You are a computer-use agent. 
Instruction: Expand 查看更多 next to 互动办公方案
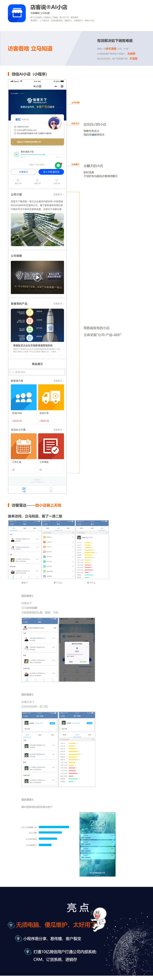(58, 430)
